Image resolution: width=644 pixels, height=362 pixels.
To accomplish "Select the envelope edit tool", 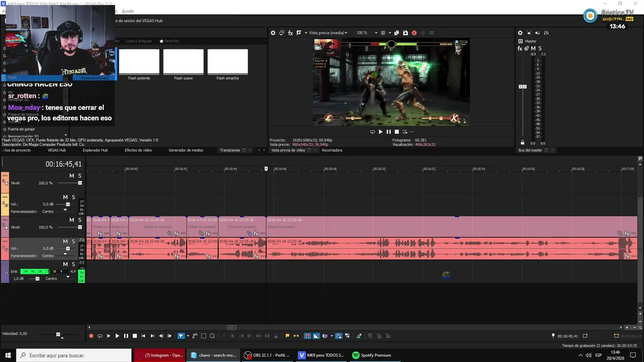I will (195, 336).
